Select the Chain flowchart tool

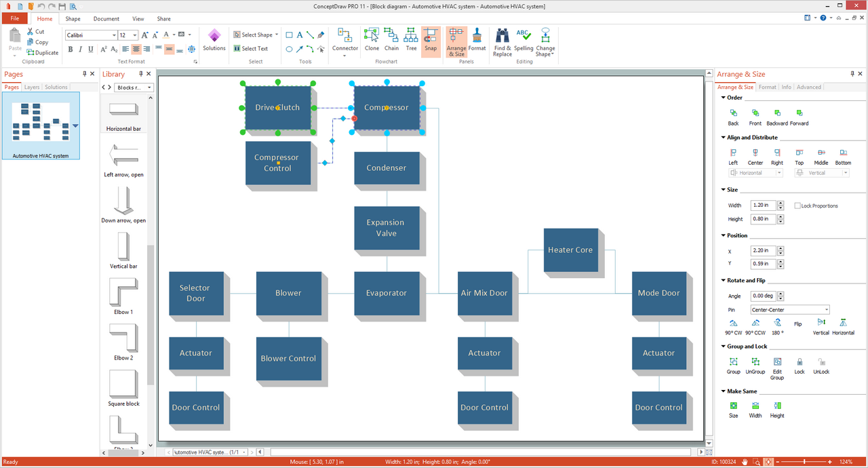391,39
